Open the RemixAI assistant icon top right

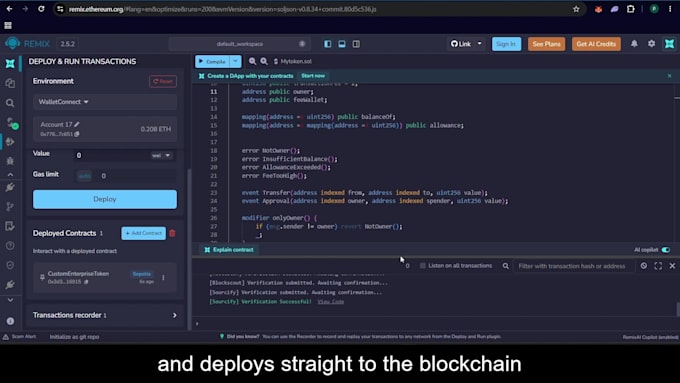(670, 44)
